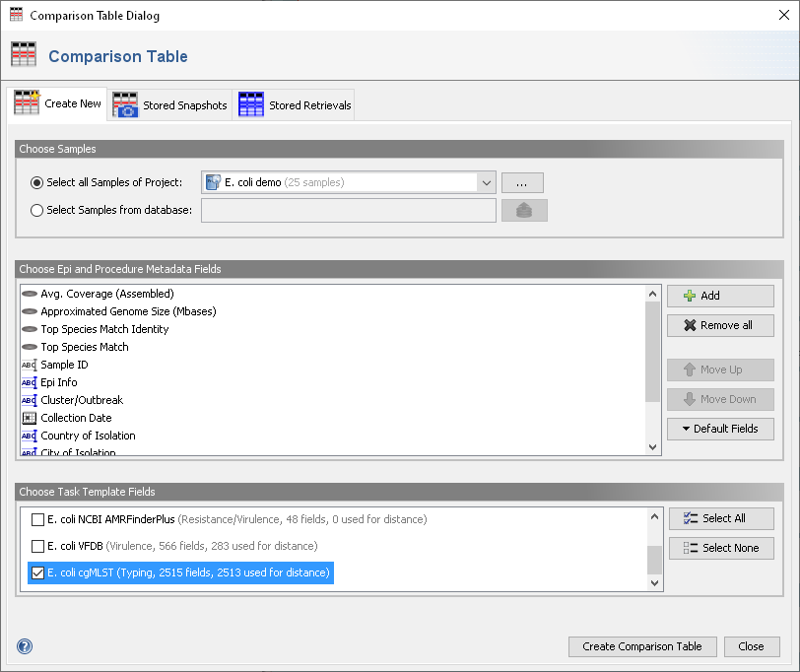The image size is (800, 672).
Task: Click Remove all with the X icon
Action: point(720,325)
